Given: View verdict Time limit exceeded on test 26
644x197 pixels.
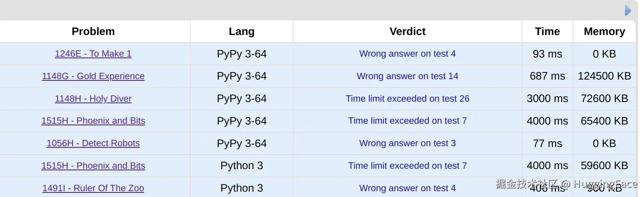Looking at the screenshot, I should pyautogui.click(x=407, y=99).
